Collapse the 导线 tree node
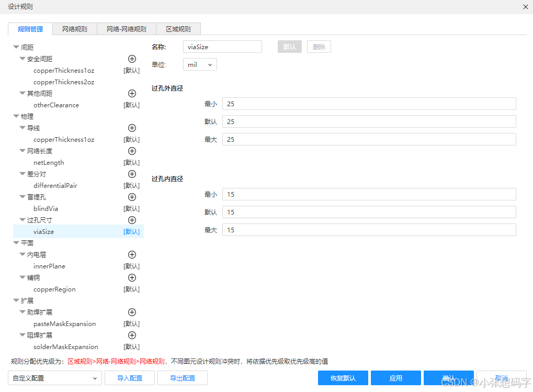 pos(22,128)
